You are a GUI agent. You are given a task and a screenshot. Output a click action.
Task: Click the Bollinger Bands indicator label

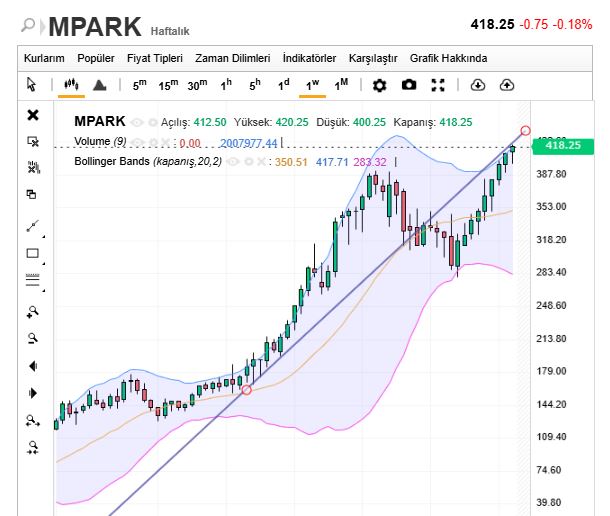pos(148,161)
